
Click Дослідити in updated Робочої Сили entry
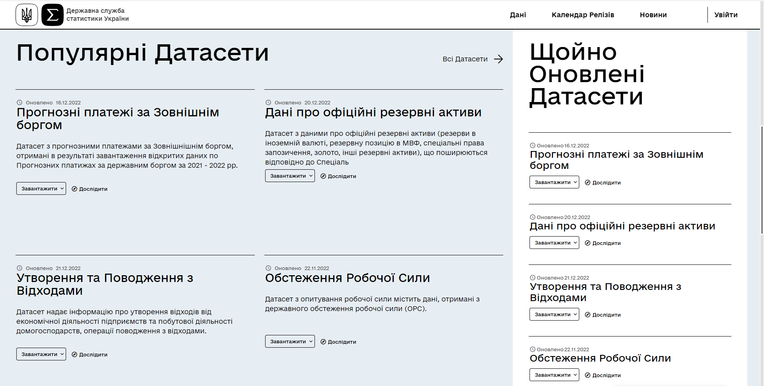click(603, 375)
